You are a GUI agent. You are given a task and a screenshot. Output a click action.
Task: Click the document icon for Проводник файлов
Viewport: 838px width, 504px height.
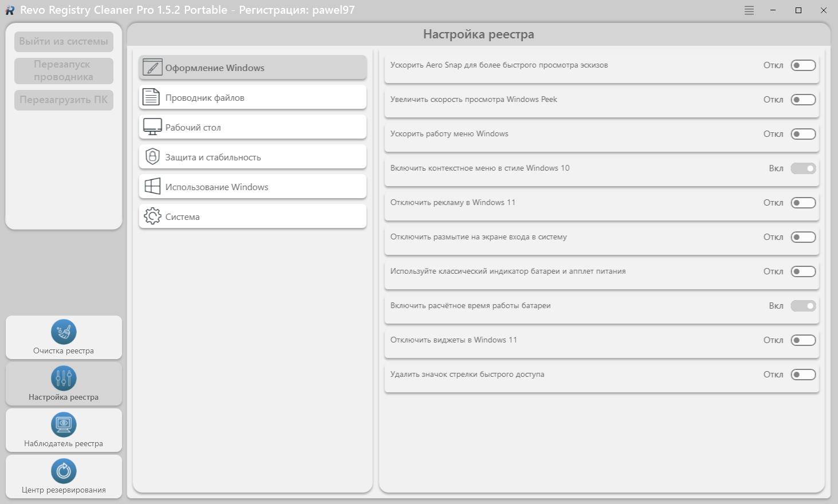(151, 97)
